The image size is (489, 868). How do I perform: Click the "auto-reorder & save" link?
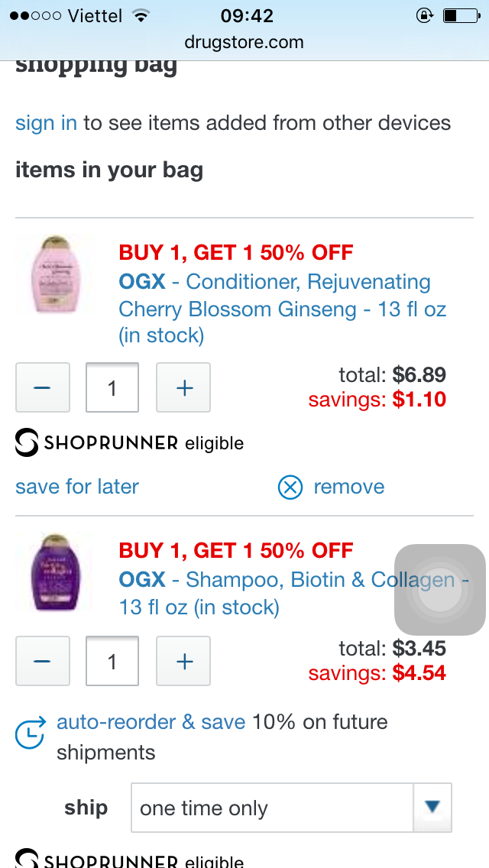coord(151,722)
